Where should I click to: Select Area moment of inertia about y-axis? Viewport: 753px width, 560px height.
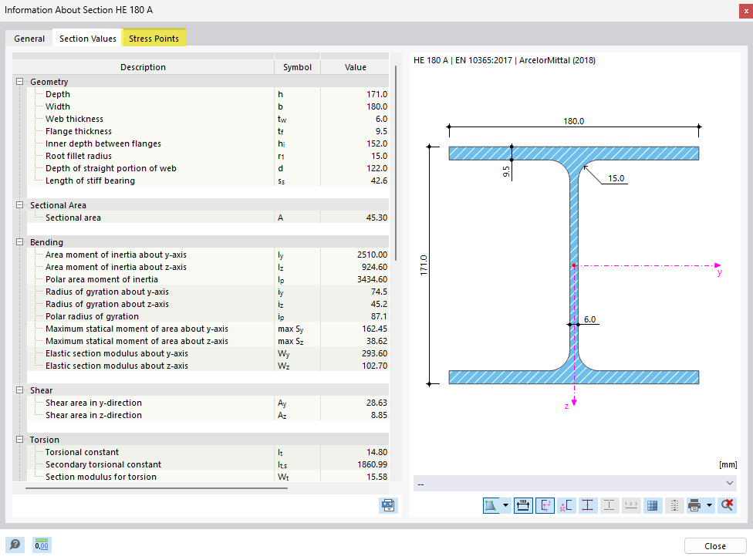click(x=208, y=255)
